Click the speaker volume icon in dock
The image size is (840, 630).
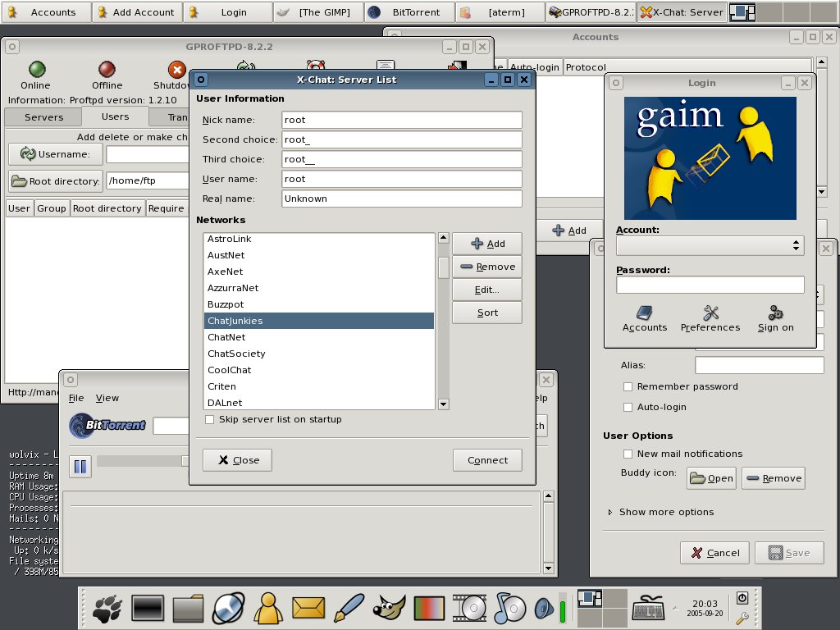544,609
